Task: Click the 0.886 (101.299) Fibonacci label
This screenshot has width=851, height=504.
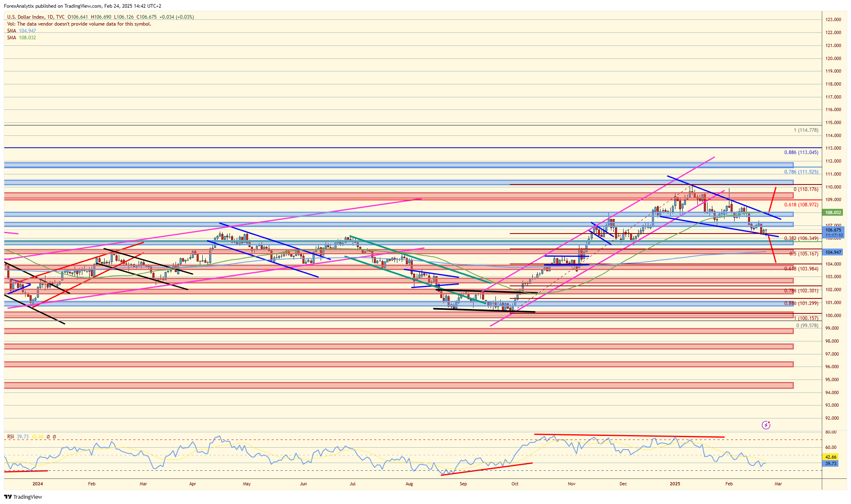Action: click(x=801, y=303)
